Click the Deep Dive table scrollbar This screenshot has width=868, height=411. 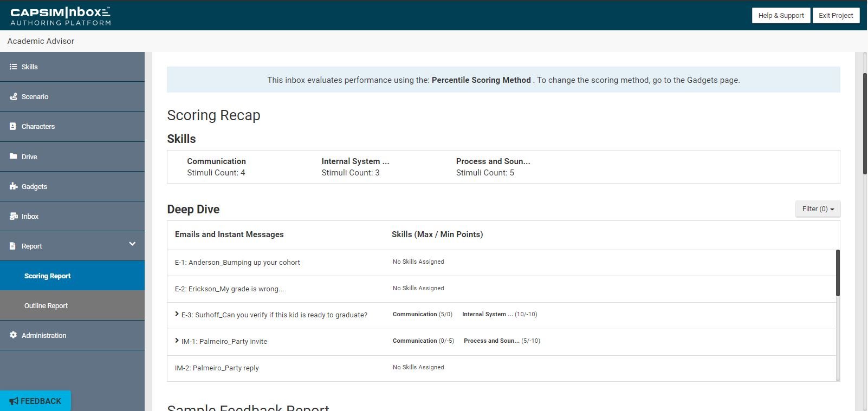[838, 273]
